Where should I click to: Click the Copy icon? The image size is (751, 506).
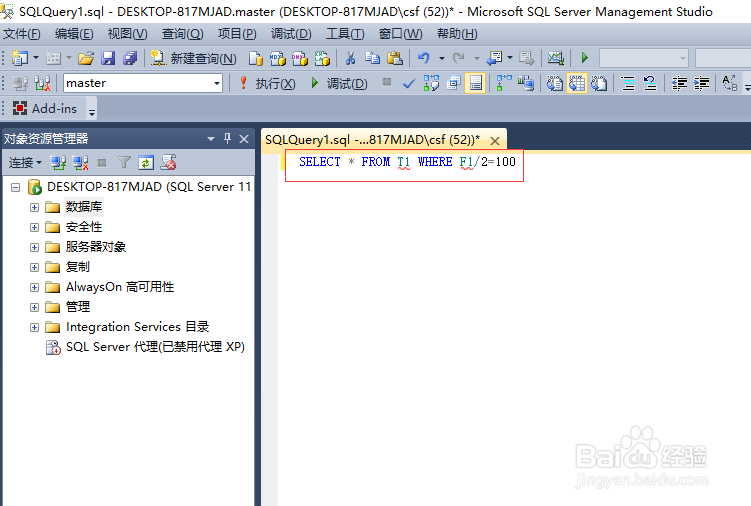pos(373,58)
